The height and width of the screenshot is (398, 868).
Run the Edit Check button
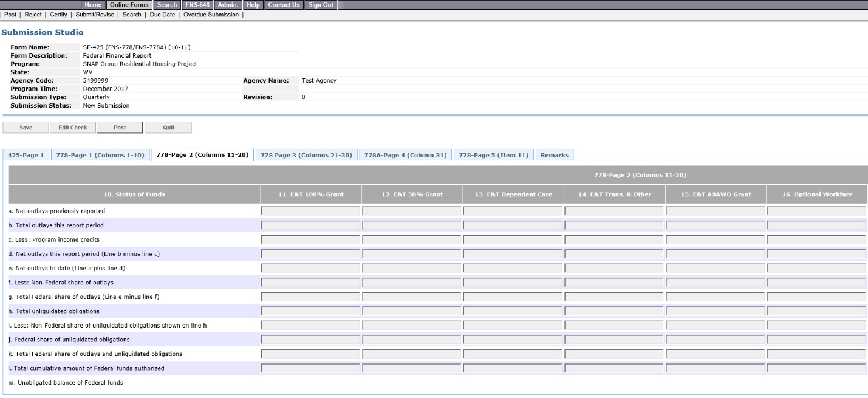72,128
